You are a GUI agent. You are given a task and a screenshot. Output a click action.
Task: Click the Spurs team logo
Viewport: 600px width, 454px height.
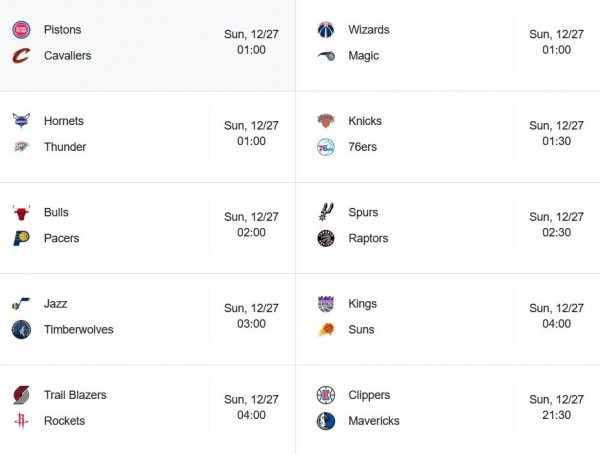(326, 212)
